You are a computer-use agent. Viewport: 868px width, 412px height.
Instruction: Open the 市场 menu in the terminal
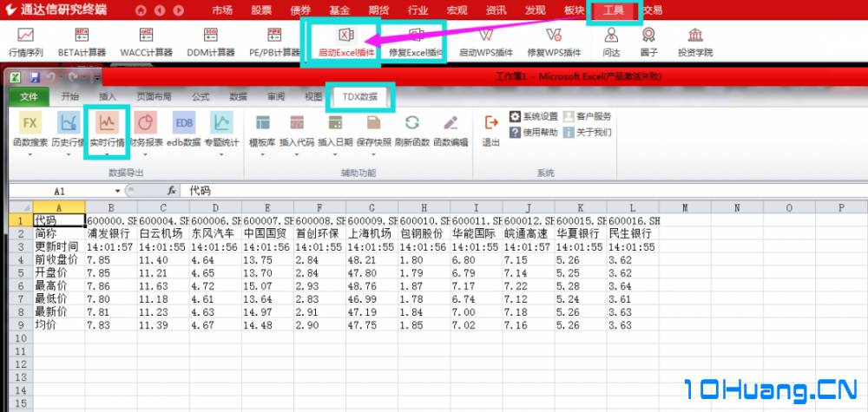(222, 10)
